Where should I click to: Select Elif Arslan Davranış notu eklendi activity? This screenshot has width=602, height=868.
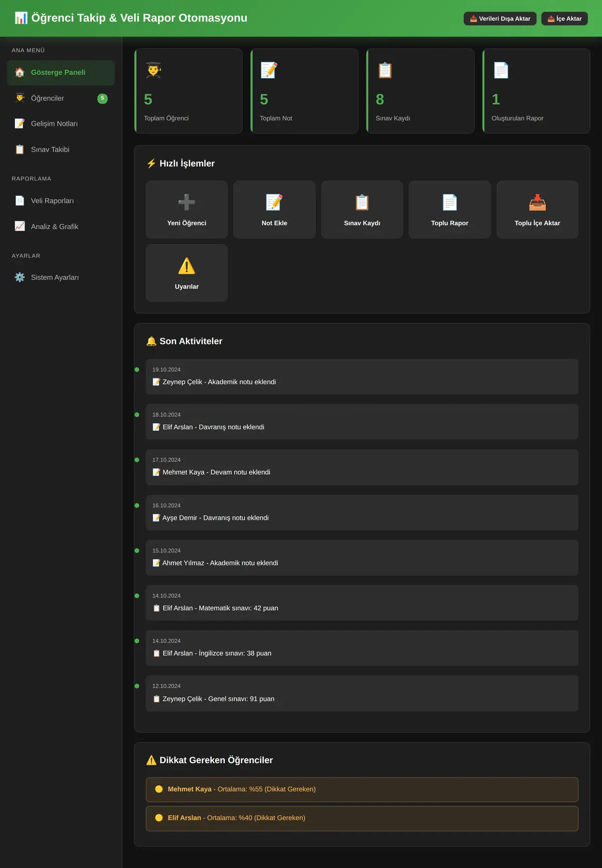pyautogui.click(x=362, y=422)
